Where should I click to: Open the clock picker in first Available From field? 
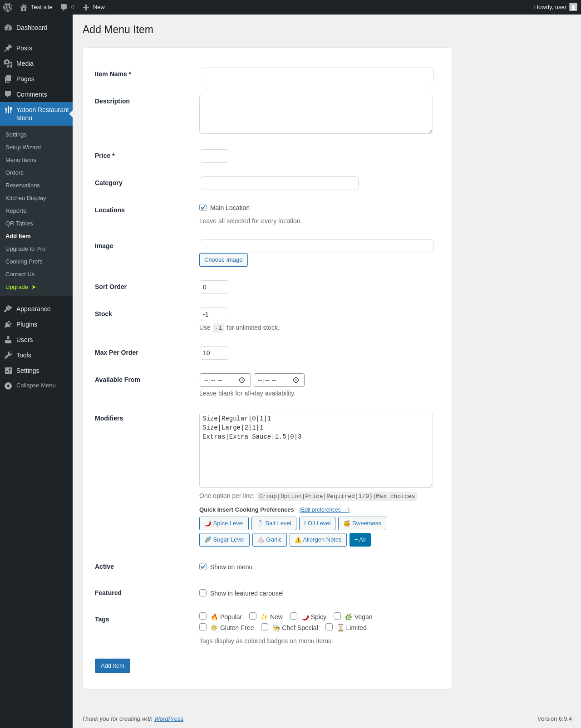coord(242,380)
